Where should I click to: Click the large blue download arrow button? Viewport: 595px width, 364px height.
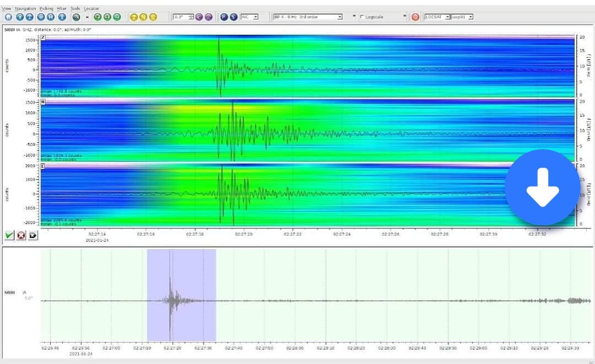point(543,188)
